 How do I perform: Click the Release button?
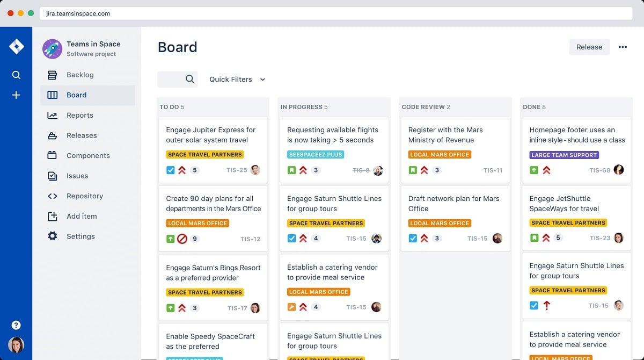[589, 47]
